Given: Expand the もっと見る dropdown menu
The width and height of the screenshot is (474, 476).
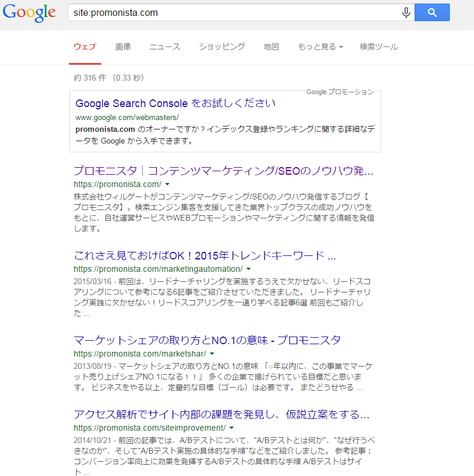Looking at the screenshot, I should (x=320, y=47).
